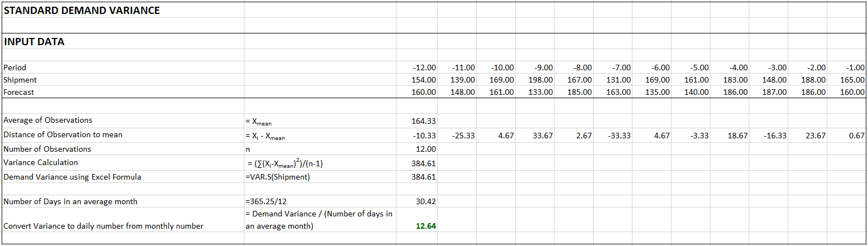Click distance value -16.33
The width and height of the screenshot is (868, 246).
tap(775, 135)
